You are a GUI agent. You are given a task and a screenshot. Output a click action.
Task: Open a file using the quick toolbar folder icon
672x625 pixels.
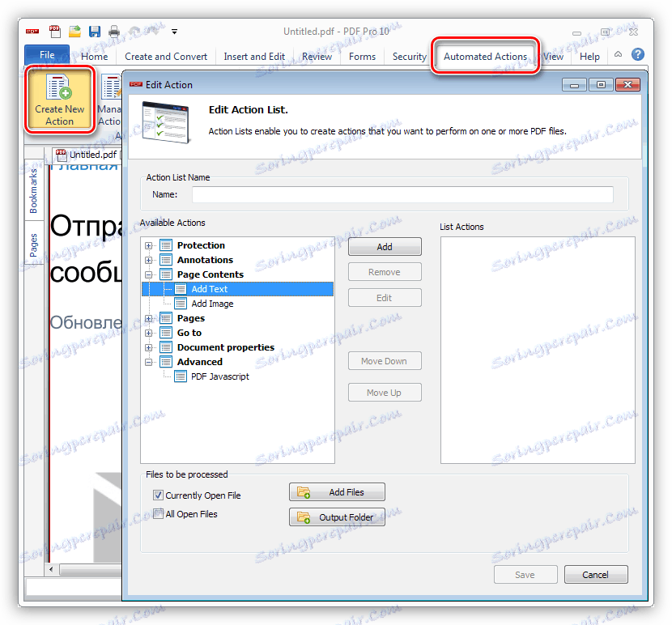pyautogui.click(x=75, y=32)
